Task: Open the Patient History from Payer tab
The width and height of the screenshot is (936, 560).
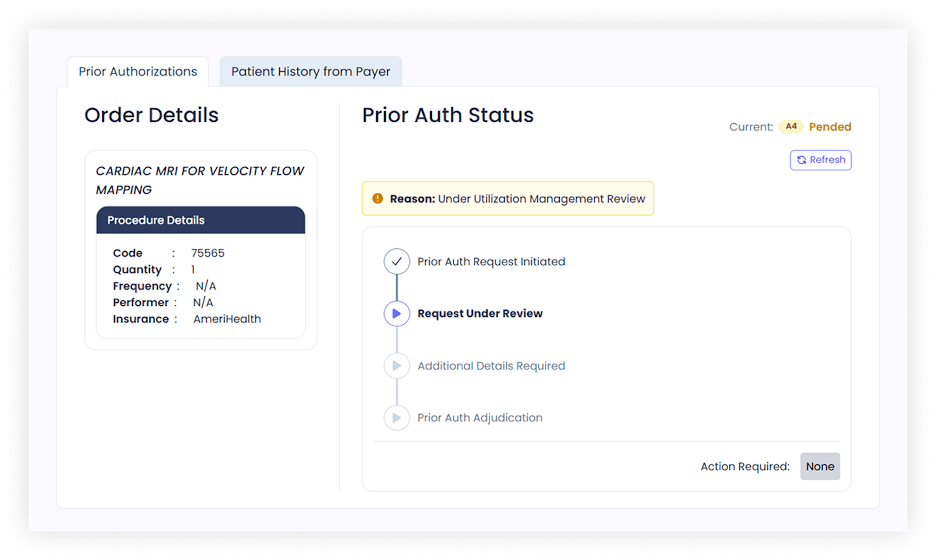Action: pos(311,71)
